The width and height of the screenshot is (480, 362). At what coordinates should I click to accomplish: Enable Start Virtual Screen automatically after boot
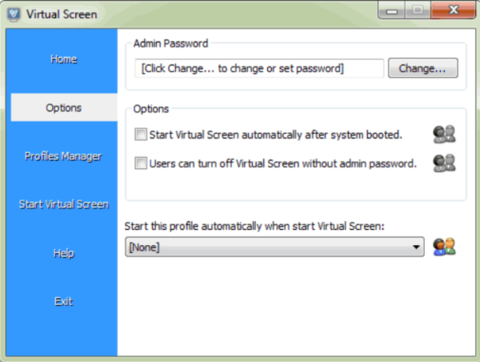pos(141,134)
